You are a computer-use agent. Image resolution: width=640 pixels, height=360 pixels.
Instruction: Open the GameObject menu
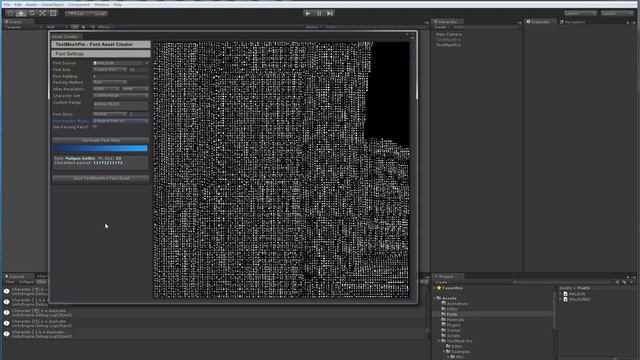point(53,4)
